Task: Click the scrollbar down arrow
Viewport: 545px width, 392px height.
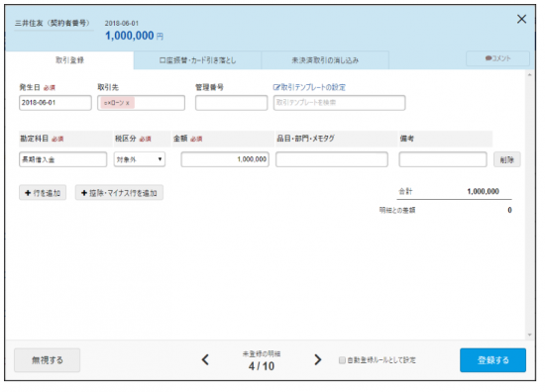Action: coord(530,335)
